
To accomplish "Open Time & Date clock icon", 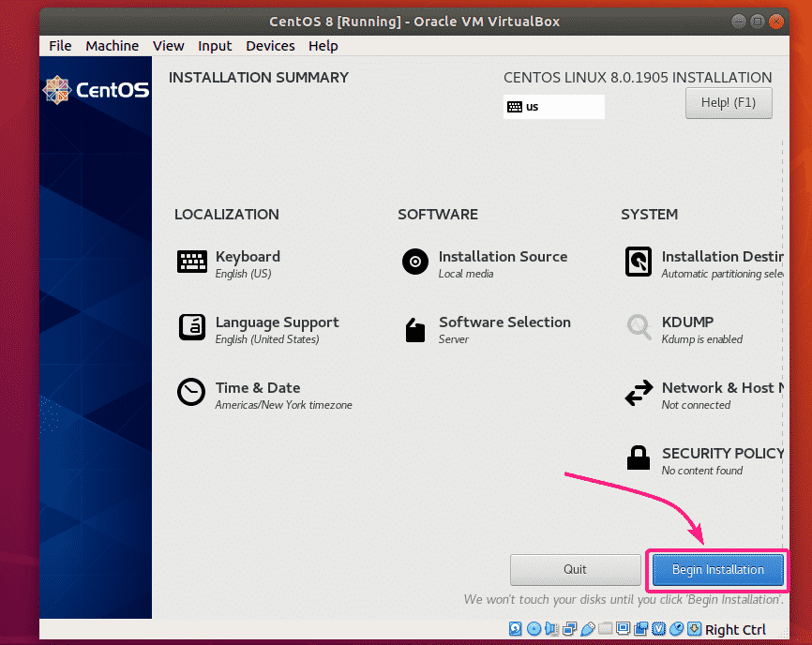I will coord(192,393).
